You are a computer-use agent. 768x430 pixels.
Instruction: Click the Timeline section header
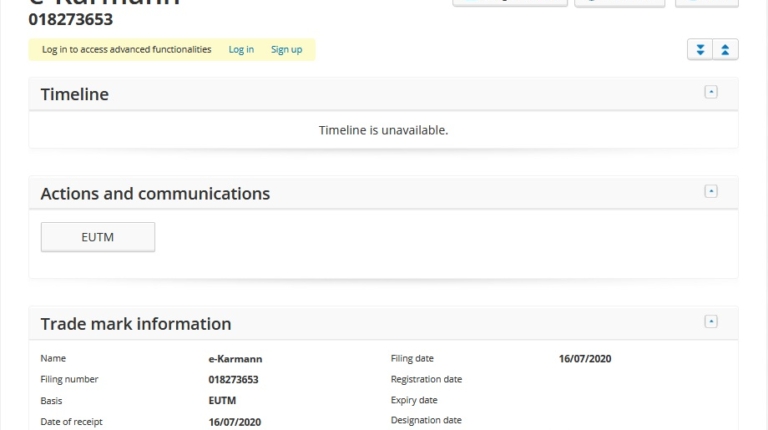[x=75, y=94]
